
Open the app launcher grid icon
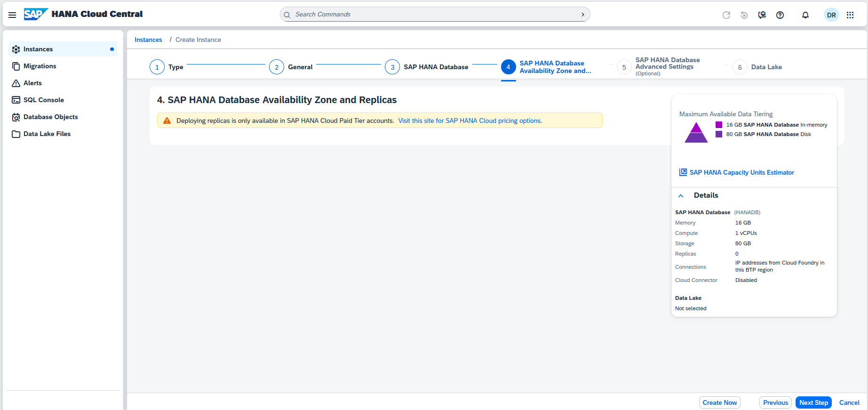coord(850,15)
